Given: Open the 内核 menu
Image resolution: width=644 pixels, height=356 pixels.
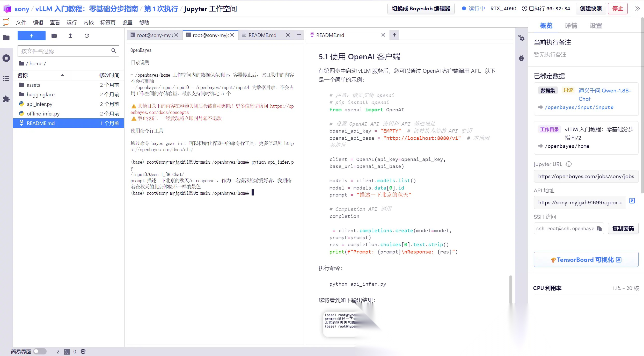Looking at the screenshot, I should point(89,23).
